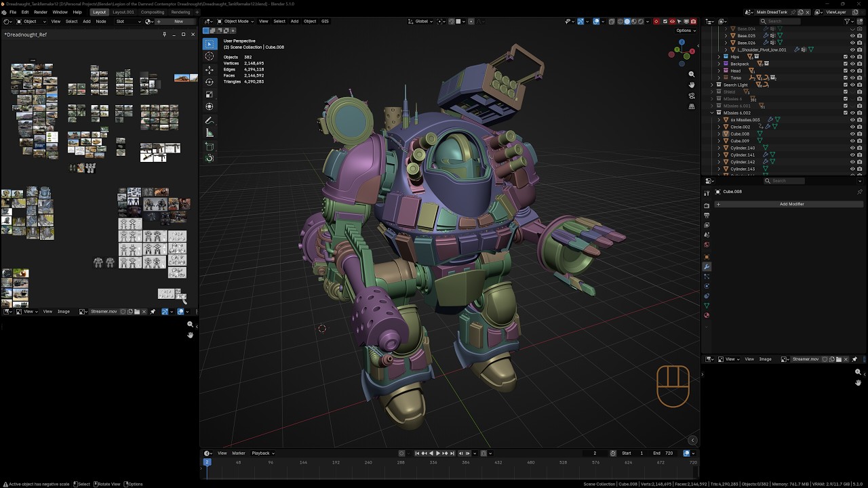Hide Cube.009 with its eye icon
Screen dimensions: 868x488
852,141
